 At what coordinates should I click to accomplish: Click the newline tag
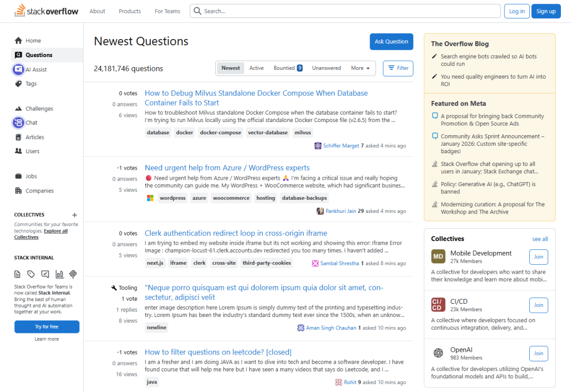coord(156,328)
